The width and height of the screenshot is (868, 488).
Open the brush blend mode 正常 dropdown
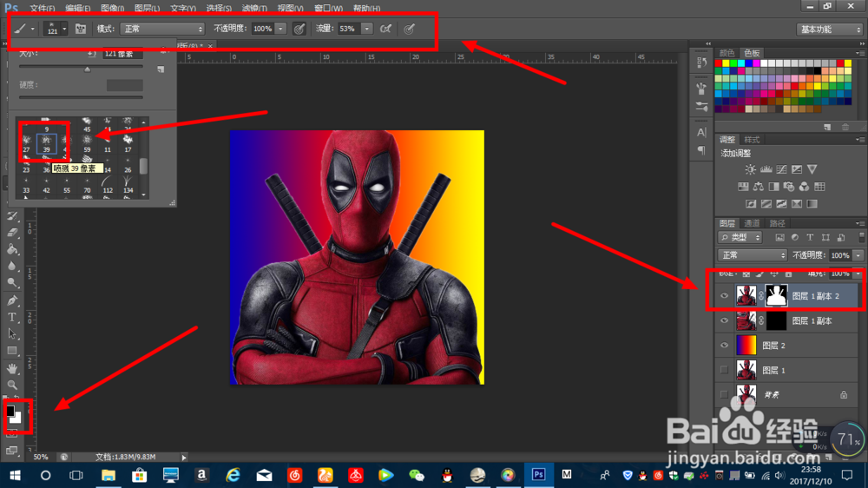pos(162,29)
